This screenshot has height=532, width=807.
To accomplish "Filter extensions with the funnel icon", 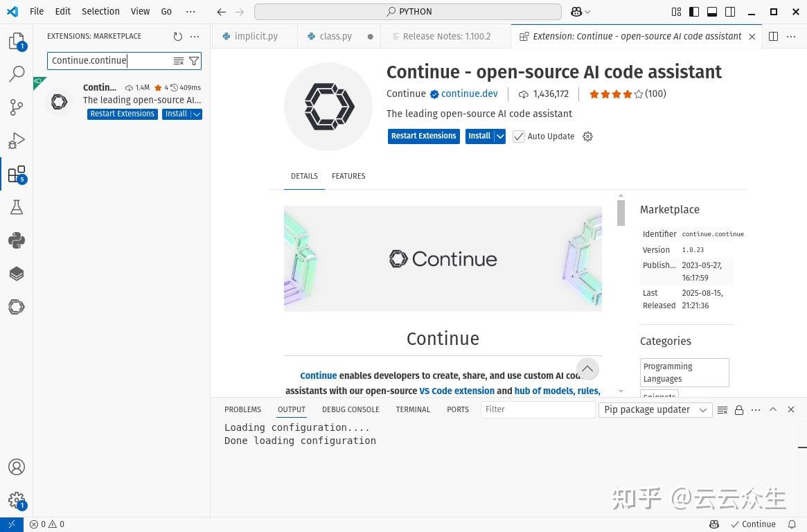I will pos(193,61).
